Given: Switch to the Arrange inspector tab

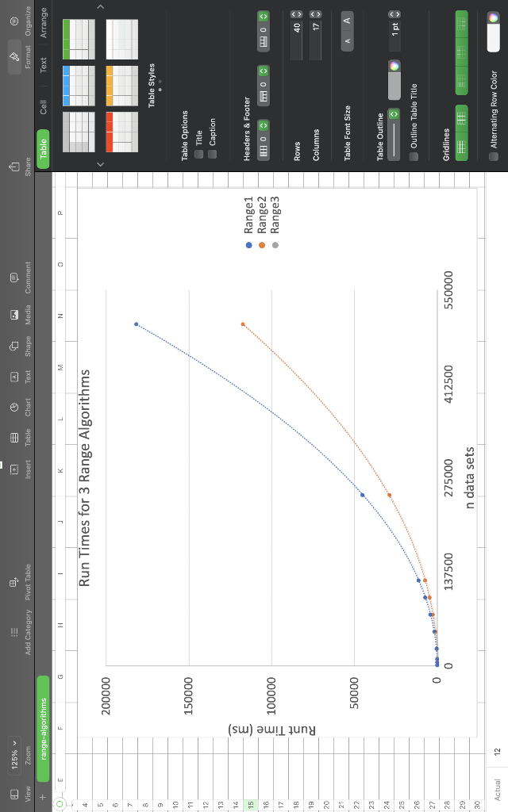Looking at the screenshot, I should [43, 23].
